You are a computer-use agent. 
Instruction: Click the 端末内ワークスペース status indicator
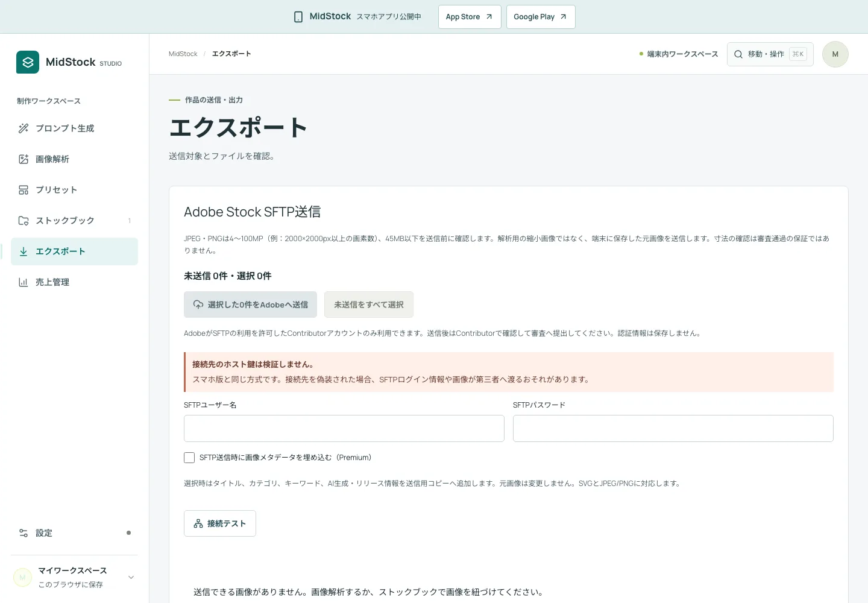pos(679,54)
